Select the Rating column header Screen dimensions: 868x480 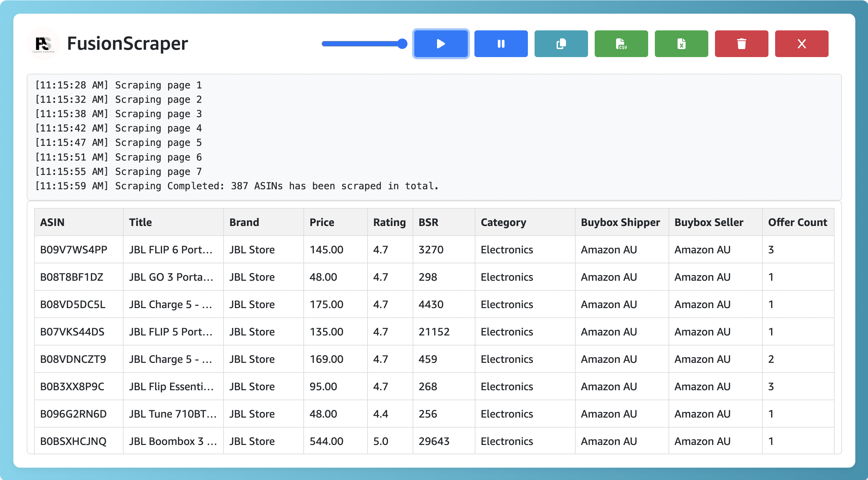[390, 222]
